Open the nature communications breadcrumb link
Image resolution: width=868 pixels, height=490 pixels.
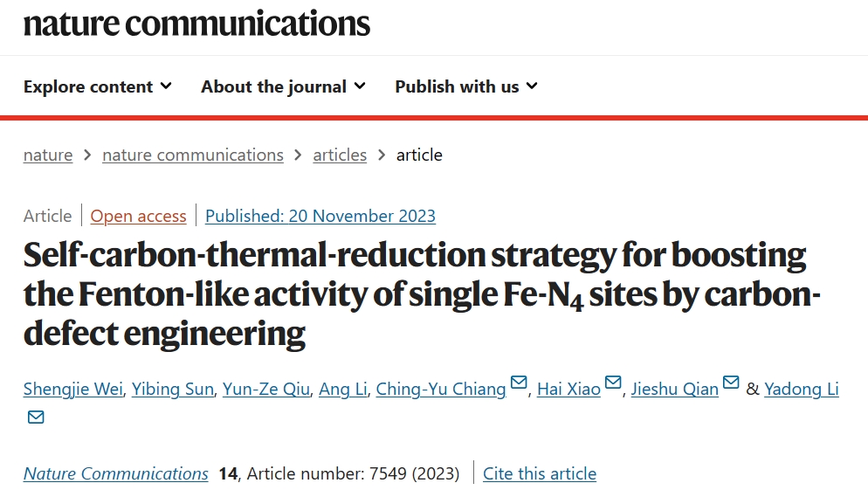tap(193, 155)
